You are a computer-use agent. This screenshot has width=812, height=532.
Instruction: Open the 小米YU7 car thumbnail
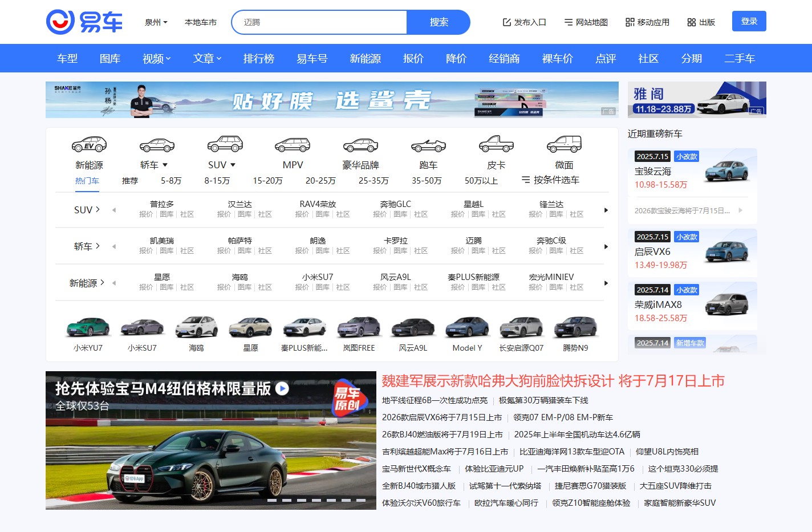pyautogui.click(x=88, y=327)
